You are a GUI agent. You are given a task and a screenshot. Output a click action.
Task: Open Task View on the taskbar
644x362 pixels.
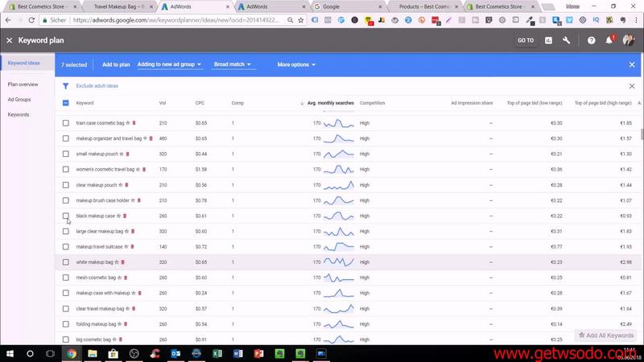(50, 353)
